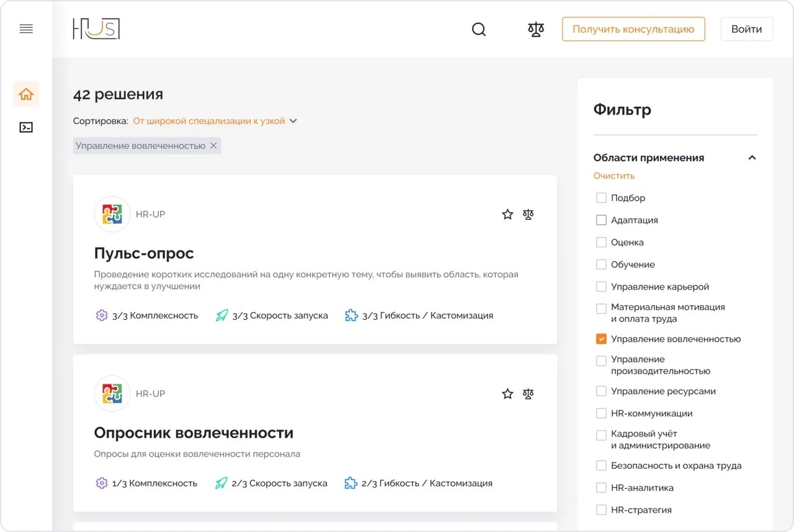Open the hamburger menu icon
Image resolution: width=794 pixels, height=532 pixels.
[x=26, y=29]
